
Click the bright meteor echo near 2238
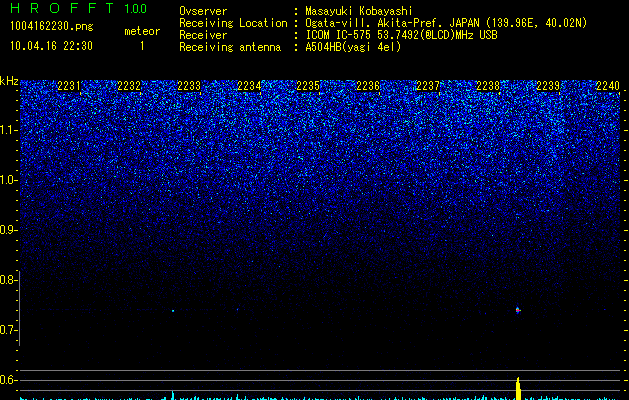(518, 310)
